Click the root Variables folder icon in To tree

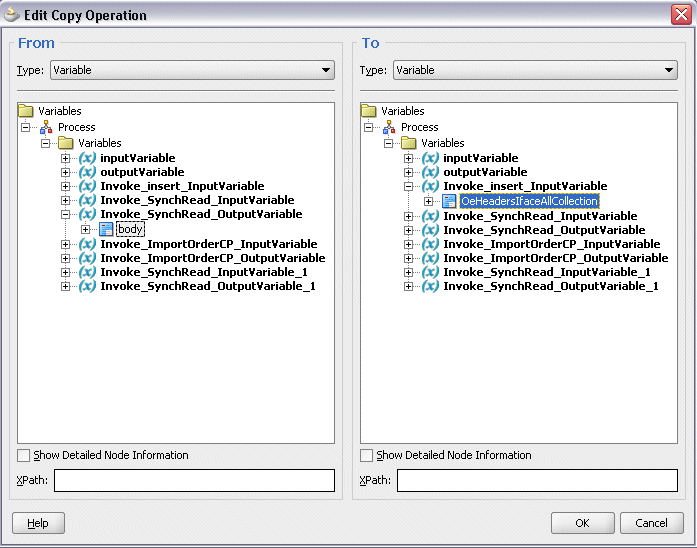(369, 111)
